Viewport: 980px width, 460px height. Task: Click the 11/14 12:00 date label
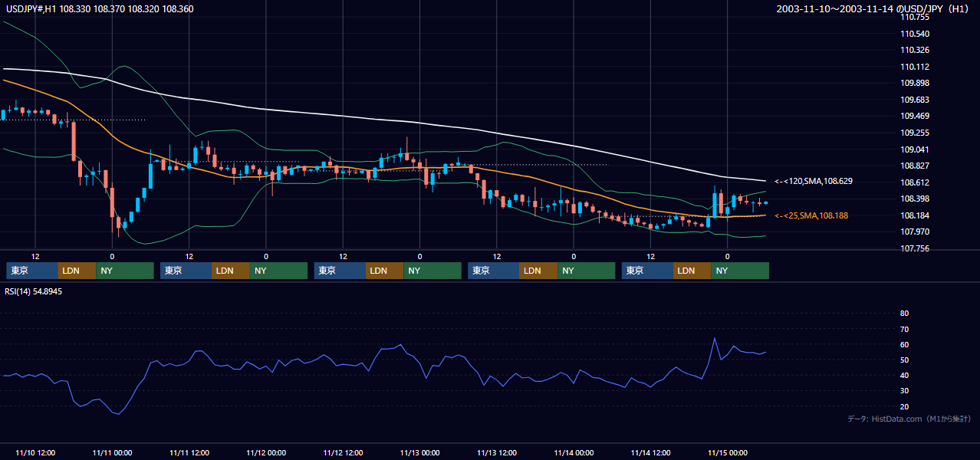pyautogui.click(x=650, y=452)
